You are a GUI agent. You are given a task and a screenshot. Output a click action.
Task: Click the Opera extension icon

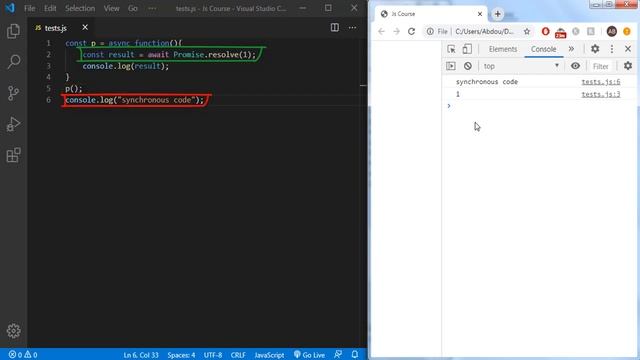545,31
